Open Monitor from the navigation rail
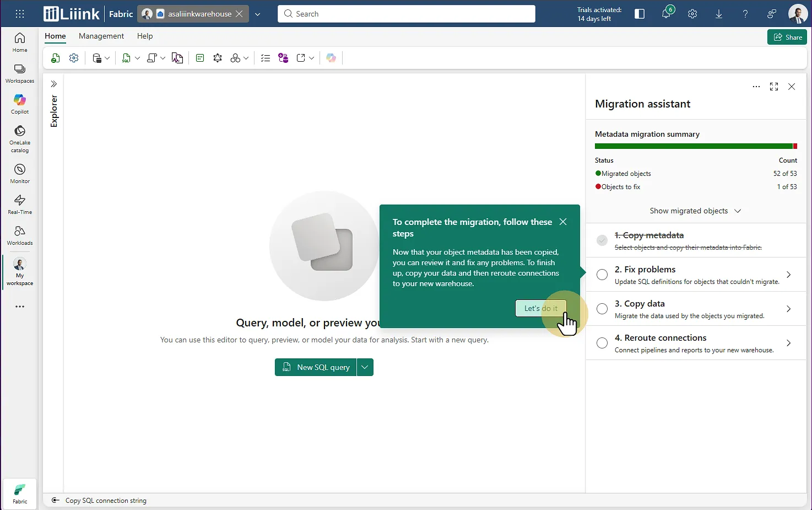This screenshot has height=510, width=812. [20, 173]
